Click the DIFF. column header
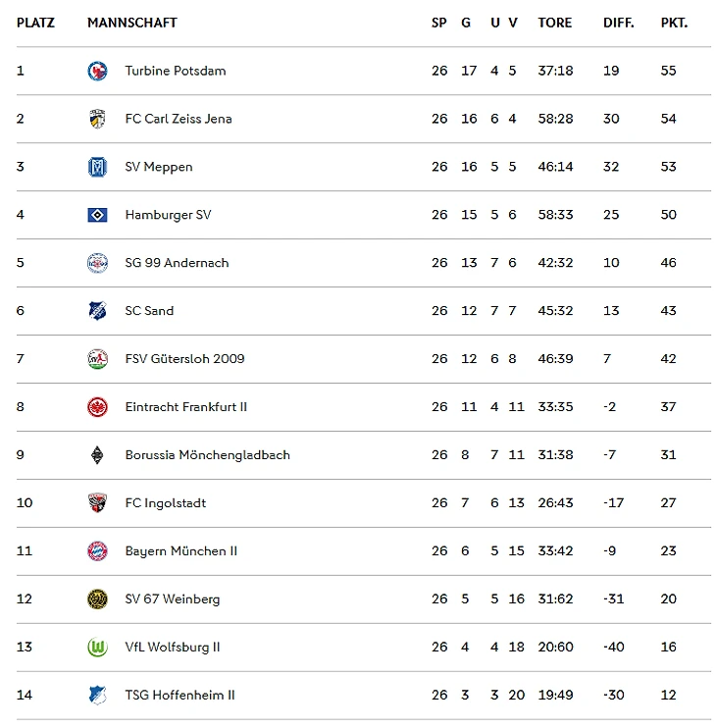This screenshot has width=716, height=728. pyautogui.click(x=618, y=23)
